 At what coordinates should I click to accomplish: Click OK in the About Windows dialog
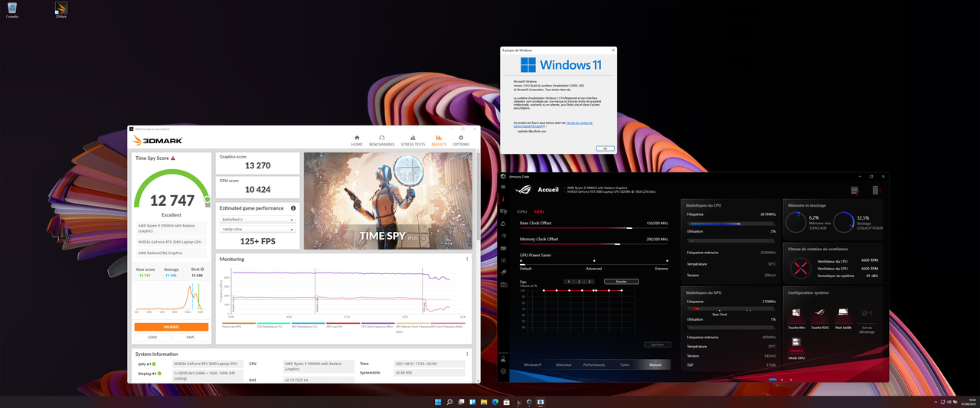click(604, 149)
